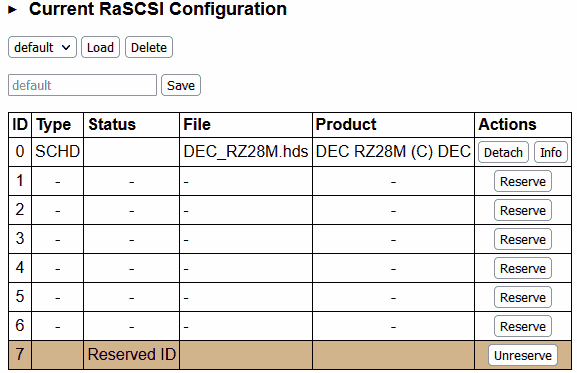Reserve SCSI ID 5

[523, 297]
